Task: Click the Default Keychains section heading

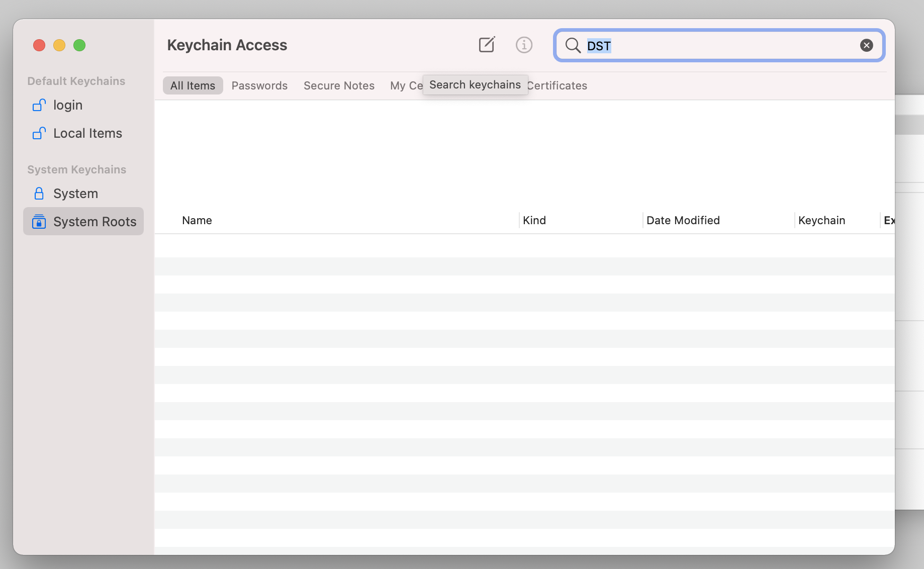Action: 76,81
